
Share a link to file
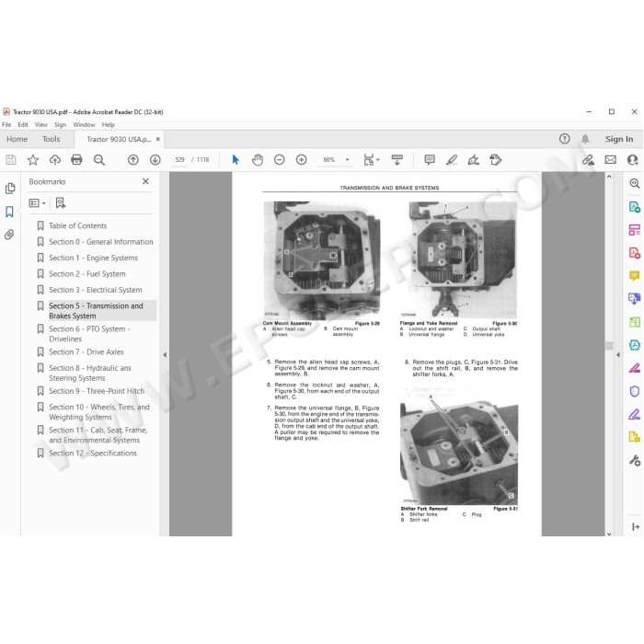tap(588, 160)
